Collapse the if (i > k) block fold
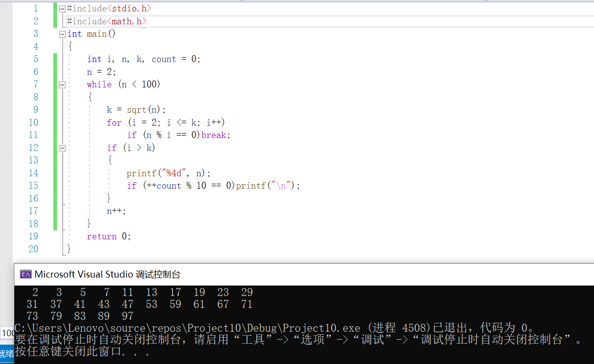Viewport: 594px width, 364px height. tap(63, 148)
